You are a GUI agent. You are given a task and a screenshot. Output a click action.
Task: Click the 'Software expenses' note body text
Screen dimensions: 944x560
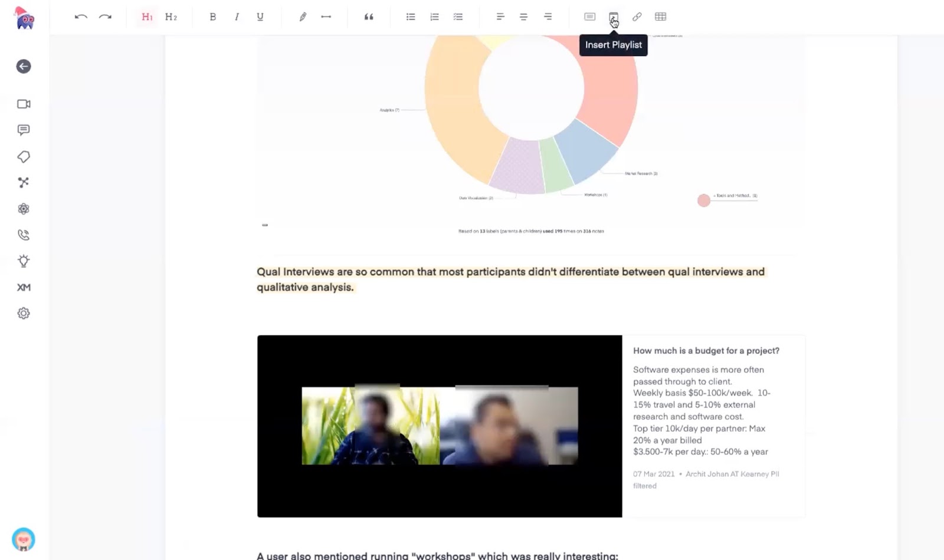[702, 411]
